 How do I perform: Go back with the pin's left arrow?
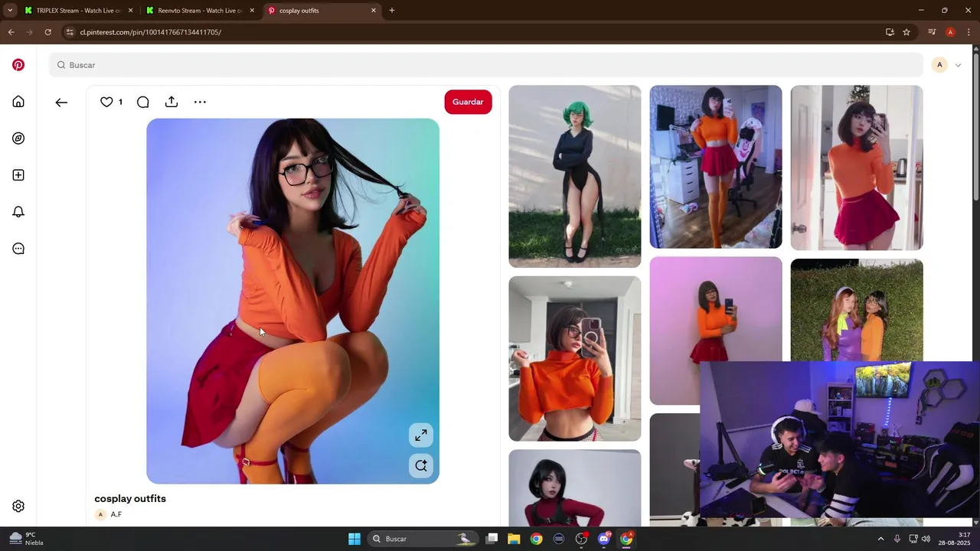click(x=61, y=102)
